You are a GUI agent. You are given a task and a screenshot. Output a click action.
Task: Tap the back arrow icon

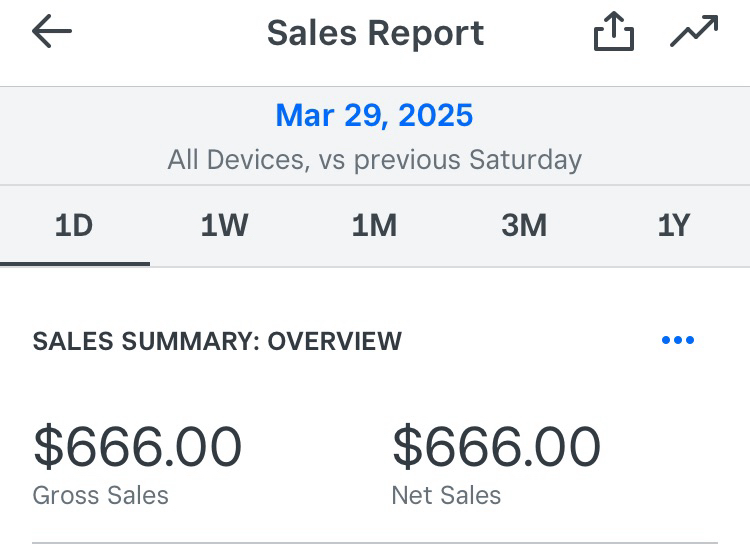(52, 33)
